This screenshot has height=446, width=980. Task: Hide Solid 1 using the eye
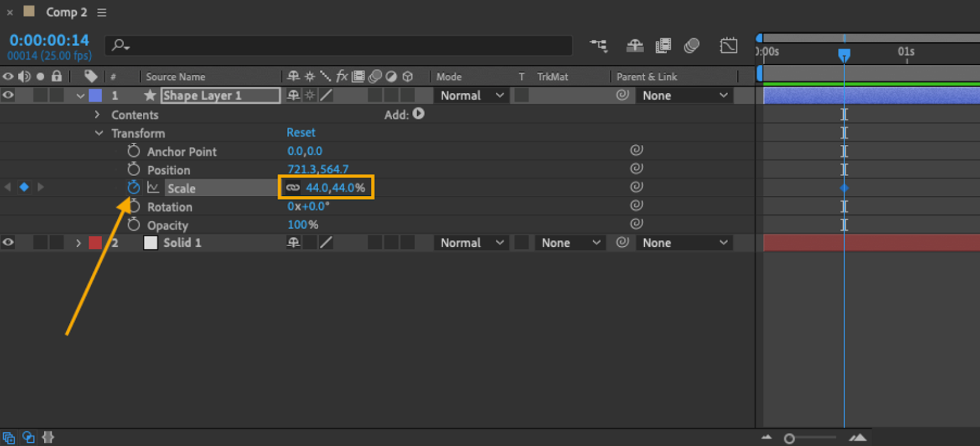(x=8, y=243)
